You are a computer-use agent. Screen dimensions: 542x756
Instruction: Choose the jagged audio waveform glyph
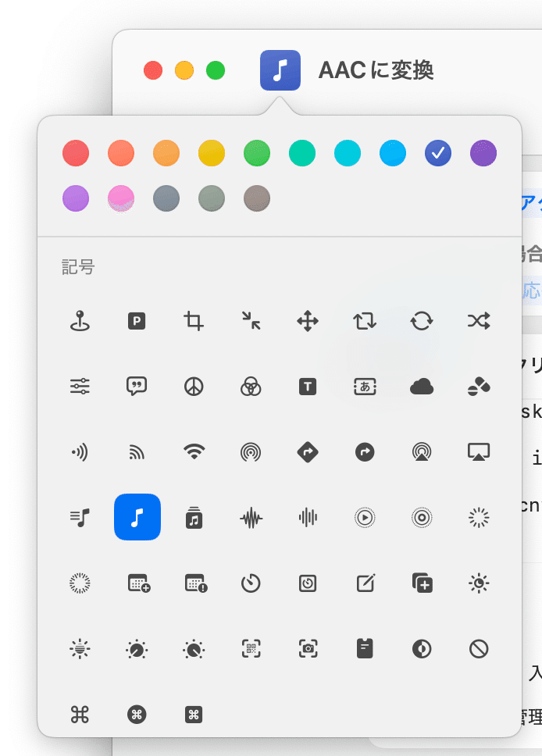(x=251, y=519)
